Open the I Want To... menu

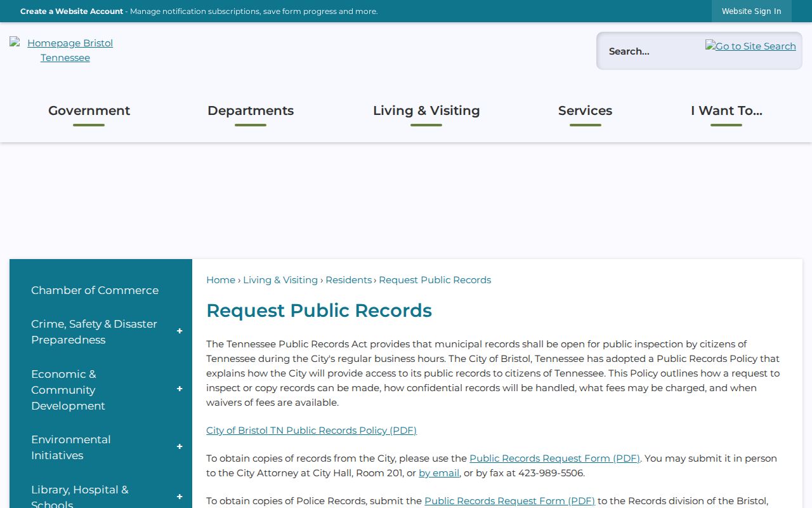click(726, 110)
